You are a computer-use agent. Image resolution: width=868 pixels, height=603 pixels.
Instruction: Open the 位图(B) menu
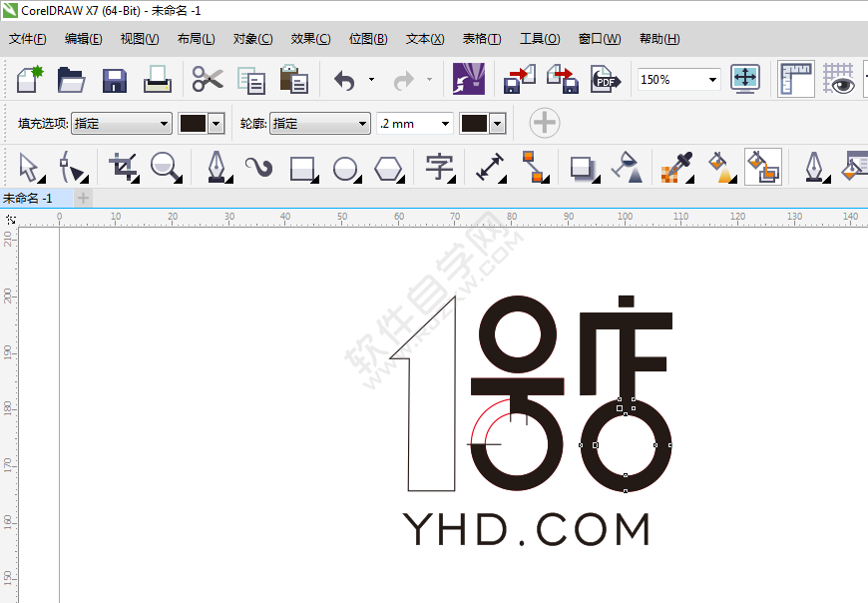click(368, 39)
